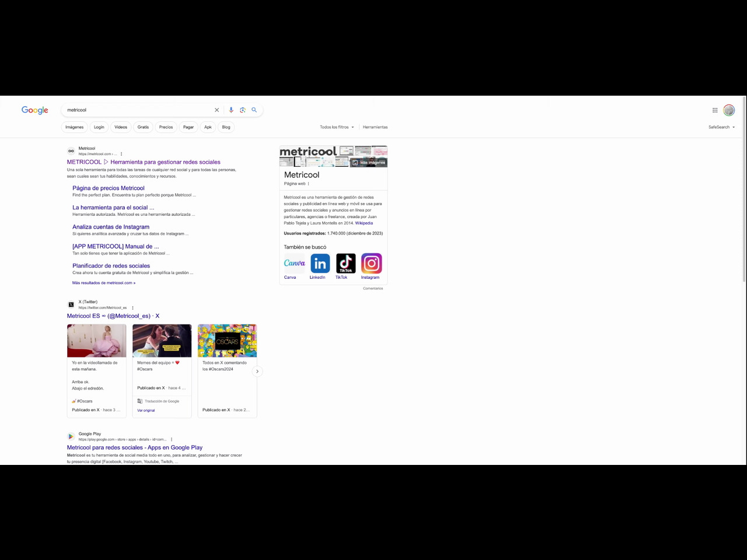Follow the Wikipedia link in the knowledge panel
747x560 pixels.
364,223
